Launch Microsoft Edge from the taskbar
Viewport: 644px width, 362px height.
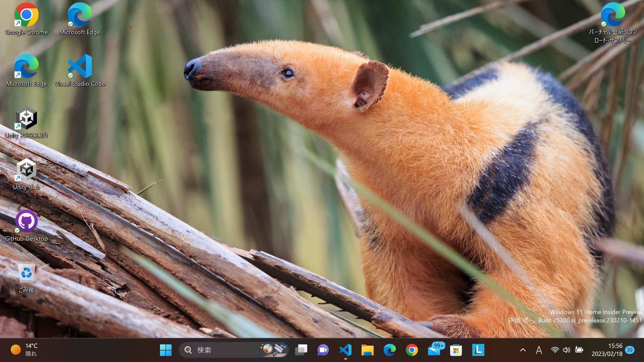[x=390, y=350]
